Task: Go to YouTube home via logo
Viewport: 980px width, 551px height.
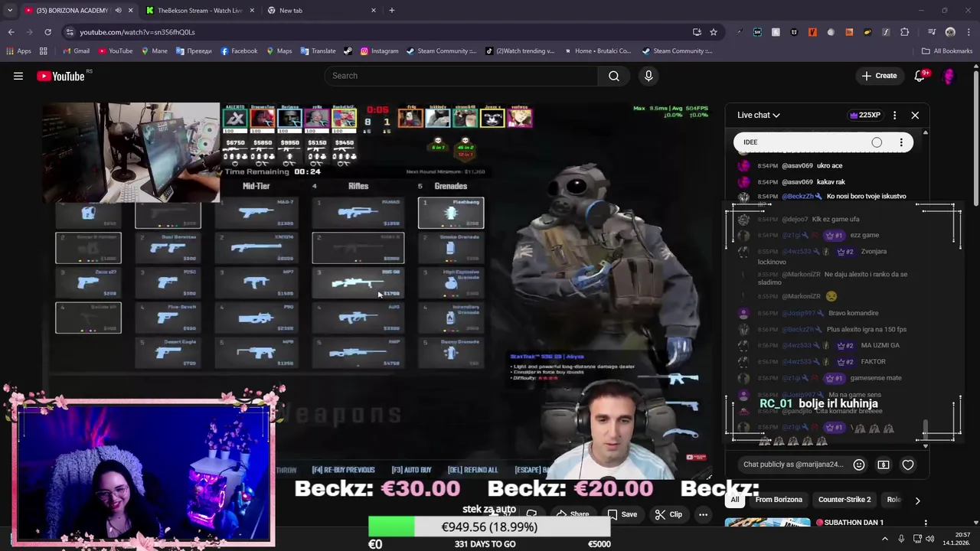Action: (60, 76)
